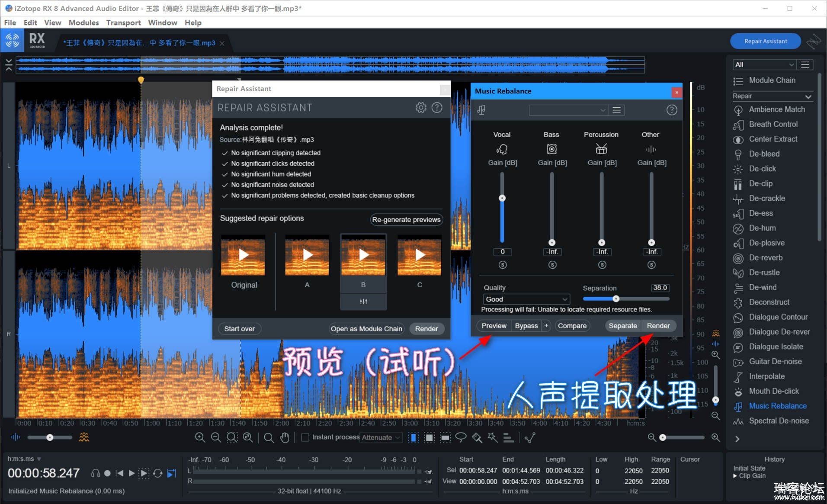Click the Separation value field 38.0

pyautogui.click(x=660, y=288)
